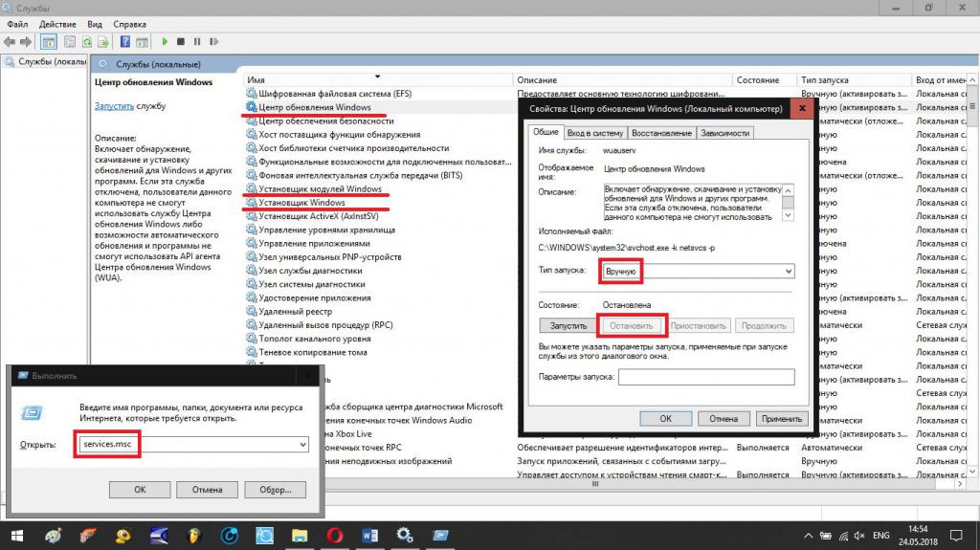The height and width of the screenshot is (550, 980).
Task: Go back with the toolbar Back arrow
Action: pyautogui.click(x=10, y=42)
